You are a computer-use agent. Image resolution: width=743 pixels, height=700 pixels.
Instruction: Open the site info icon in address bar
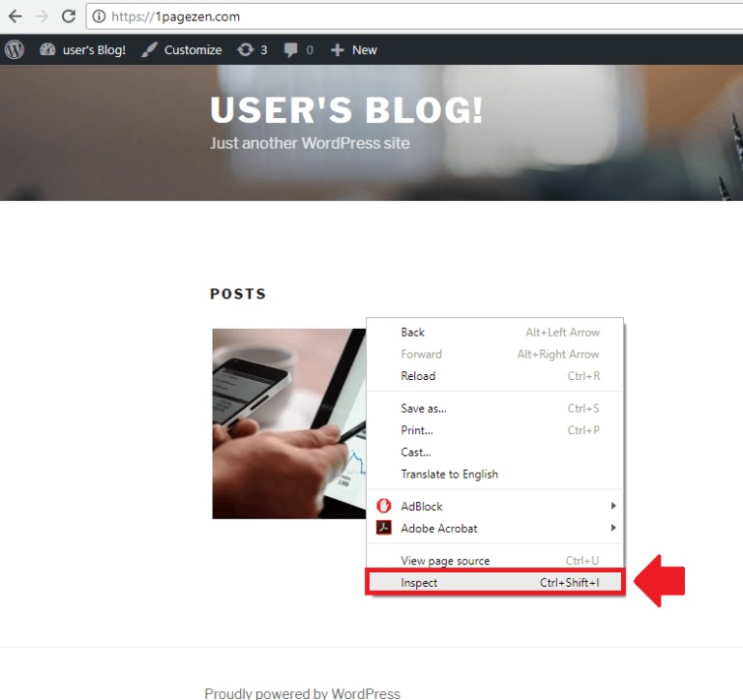99,16
